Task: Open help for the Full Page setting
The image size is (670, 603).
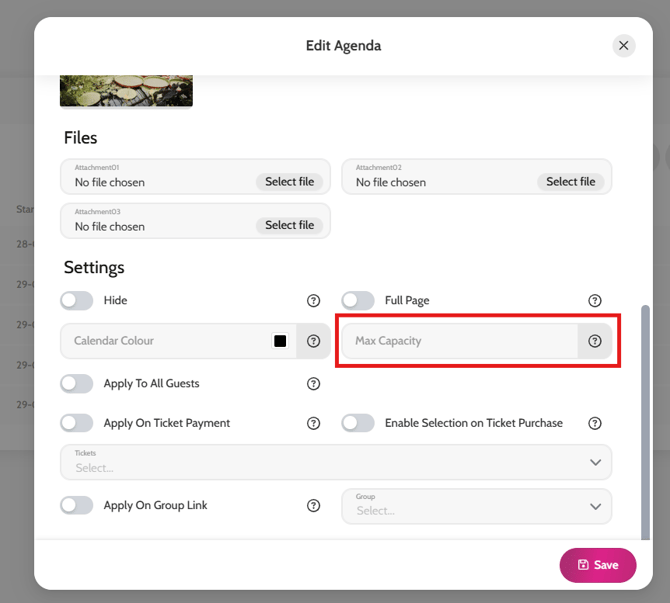Action: pyautogui.click(x=594, y=300)
